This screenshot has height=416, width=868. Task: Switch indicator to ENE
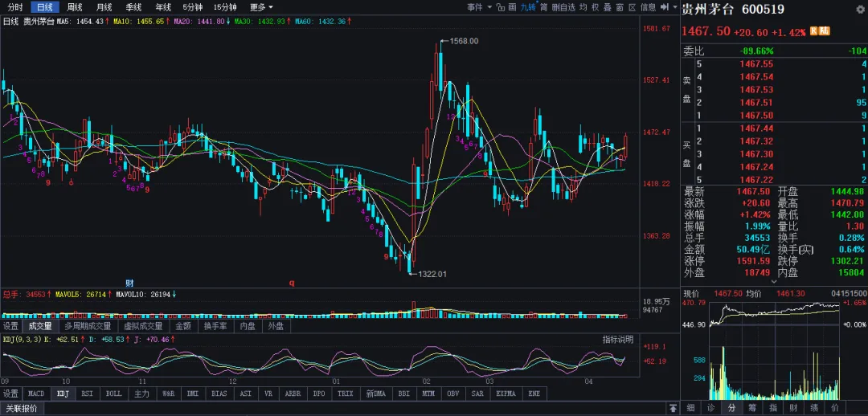point(534,394)
